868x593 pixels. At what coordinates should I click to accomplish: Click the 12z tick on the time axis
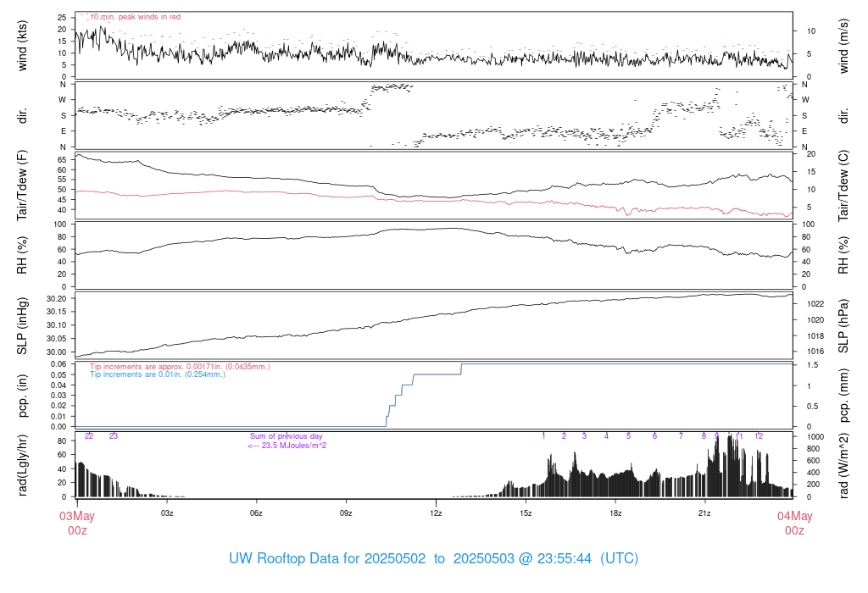click(436, 513)
